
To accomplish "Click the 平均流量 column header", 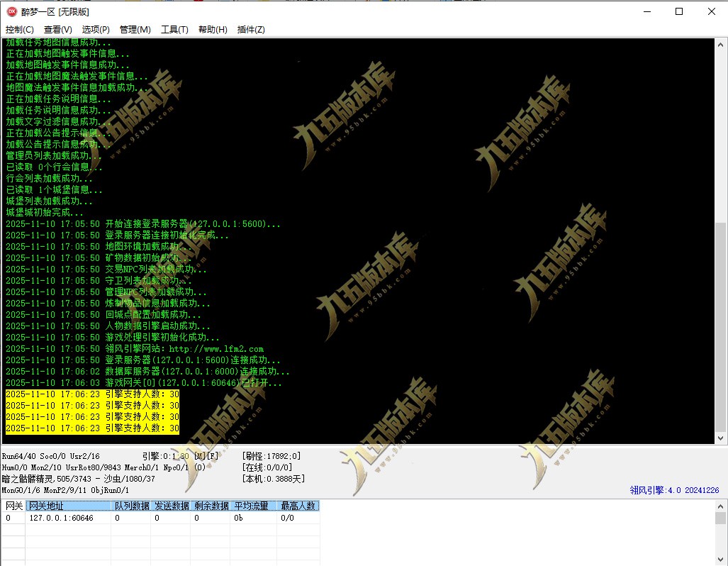I will [254, 506].
